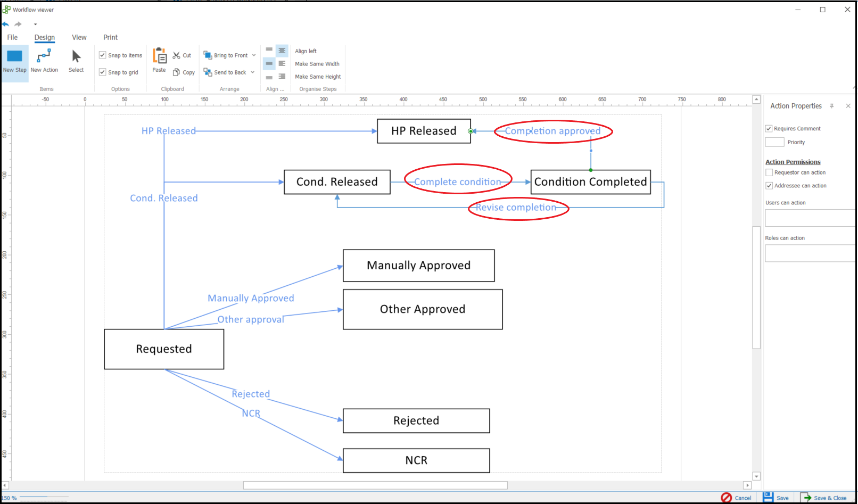Uncheck the Requires Comment checkbox
Viewport: 858px width, 504px height.
pyautogui.click(x=769, y=128)
